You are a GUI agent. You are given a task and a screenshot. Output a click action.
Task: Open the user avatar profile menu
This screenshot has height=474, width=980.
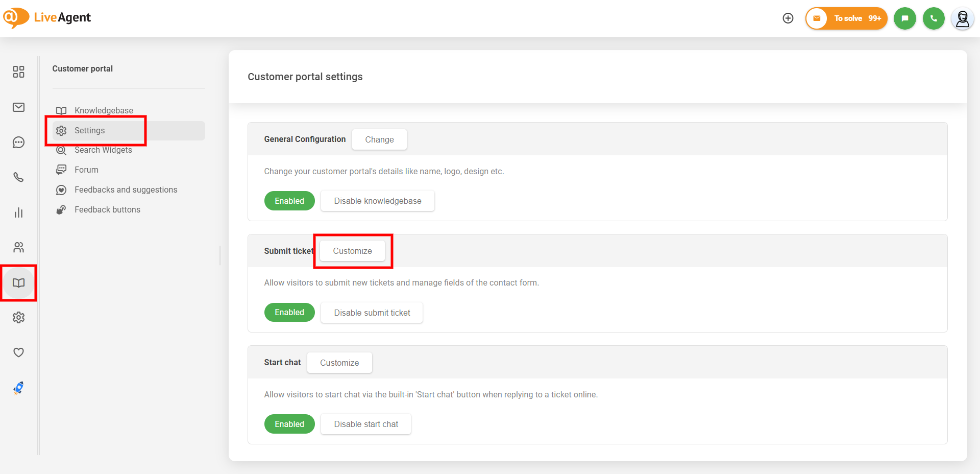pos(962,19)
